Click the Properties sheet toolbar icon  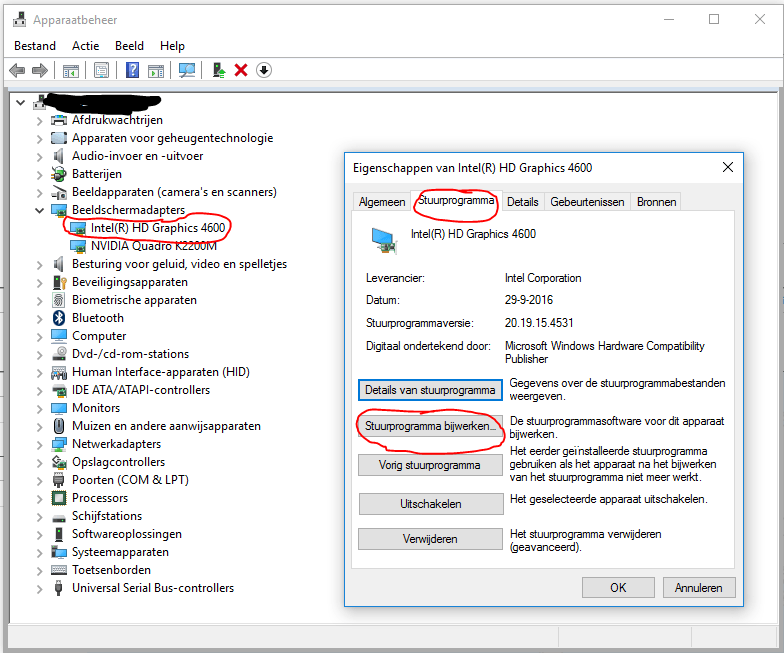102,70
